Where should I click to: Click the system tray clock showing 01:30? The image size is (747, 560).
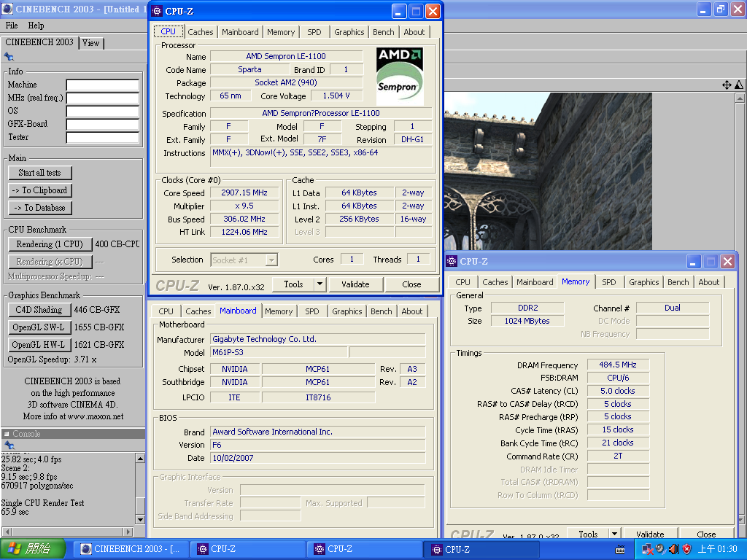point(717,549)
